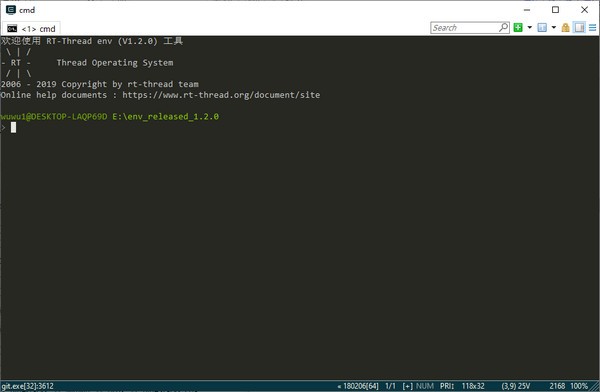Viewport: 600px width, 392px height.
Task: Toggle NUM lock indicator in status bar
Action: pyautogui.click(x=425, y=386)
